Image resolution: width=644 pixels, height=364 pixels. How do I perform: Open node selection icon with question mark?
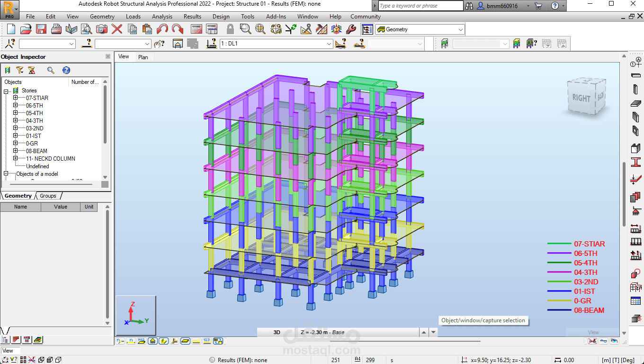(10, 44)
